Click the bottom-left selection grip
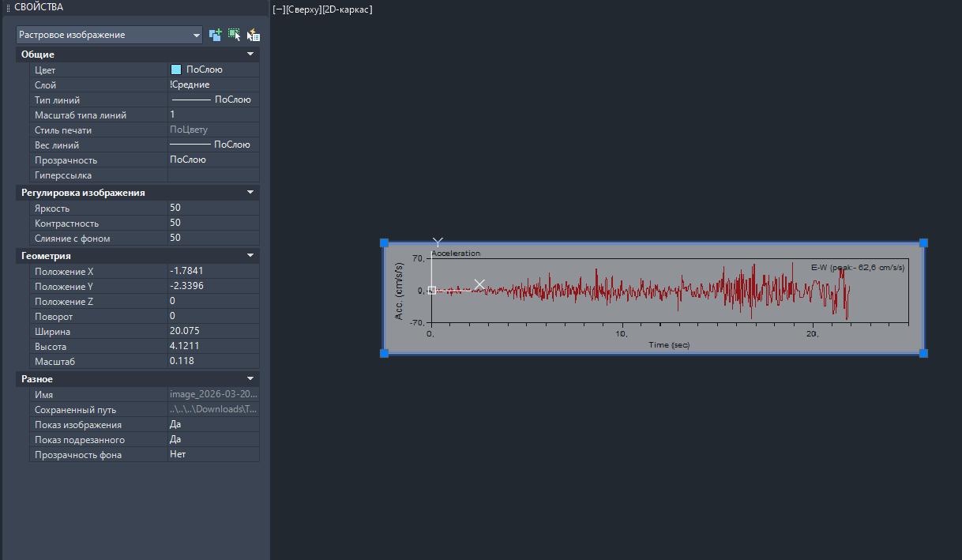Viewport: 962px width, 560px height. coord(385,353)
